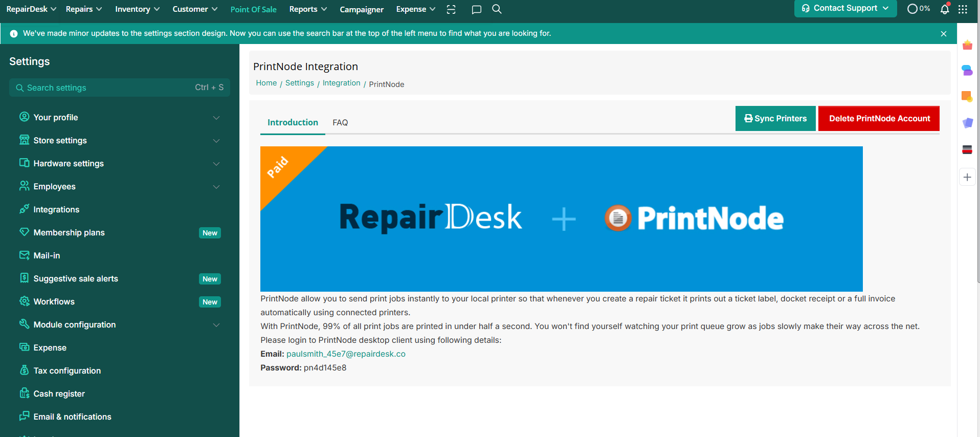The image size is (980, 437).
Task: Click the Mail-in envelope icon
Action: point(24,255)
